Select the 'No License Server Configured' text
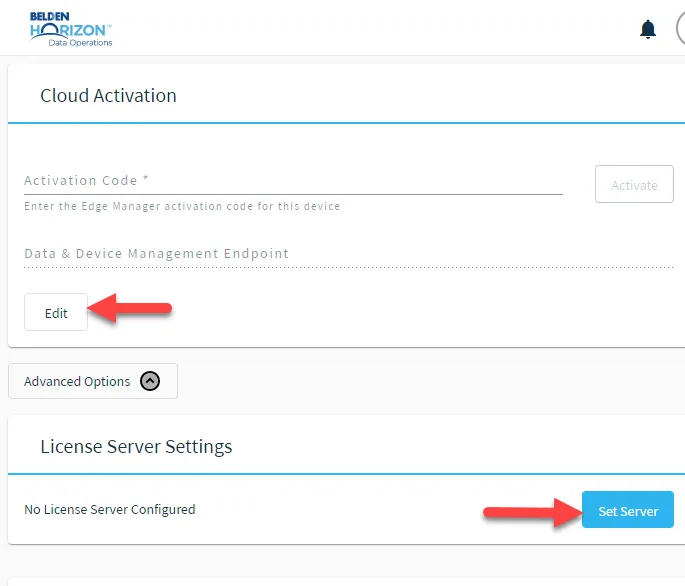 pyautogui.click(x=110, y=510)
